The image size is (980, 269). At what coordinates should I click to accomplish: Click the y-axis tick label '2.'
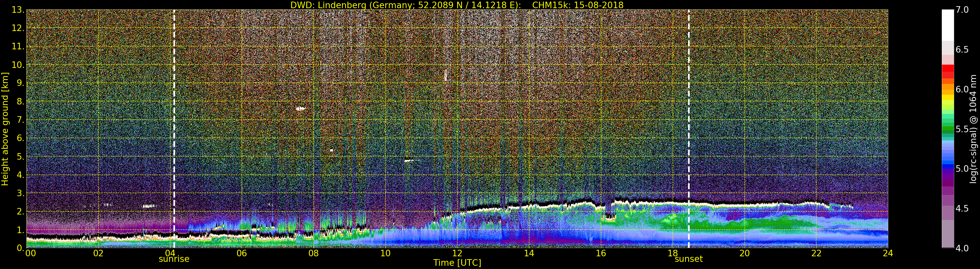[21, 211]
